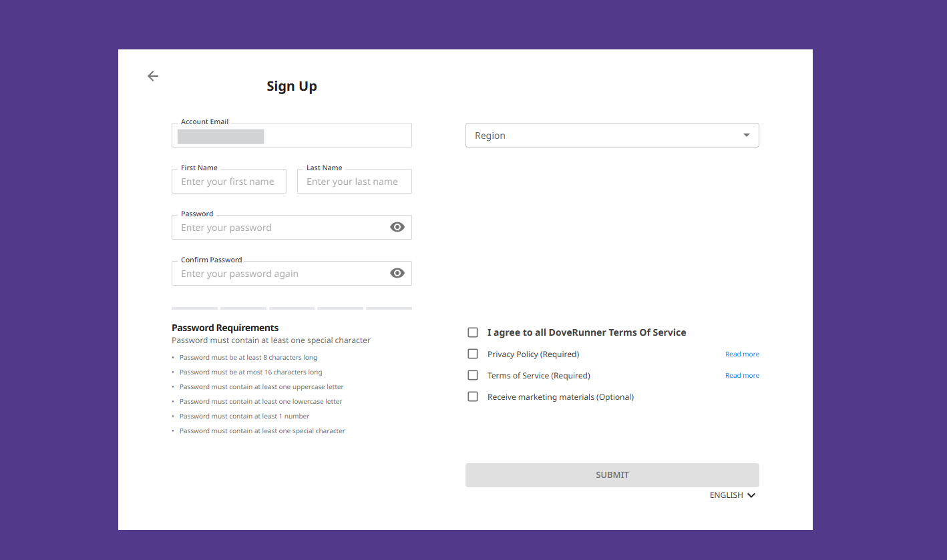947x560 pixels.
Task: Click the Region dropdown arrow icon
Action: click(x=746, y=135)
